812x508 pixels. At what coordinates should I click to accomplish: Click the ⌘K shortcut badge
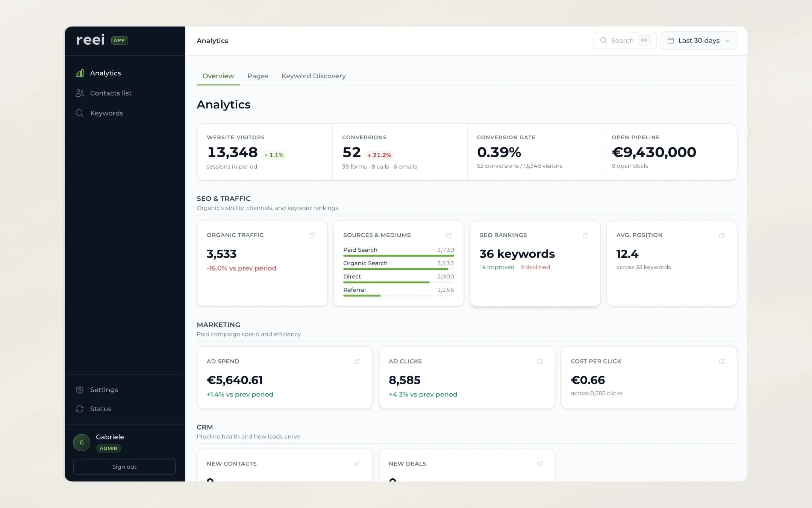coord(644,40)
